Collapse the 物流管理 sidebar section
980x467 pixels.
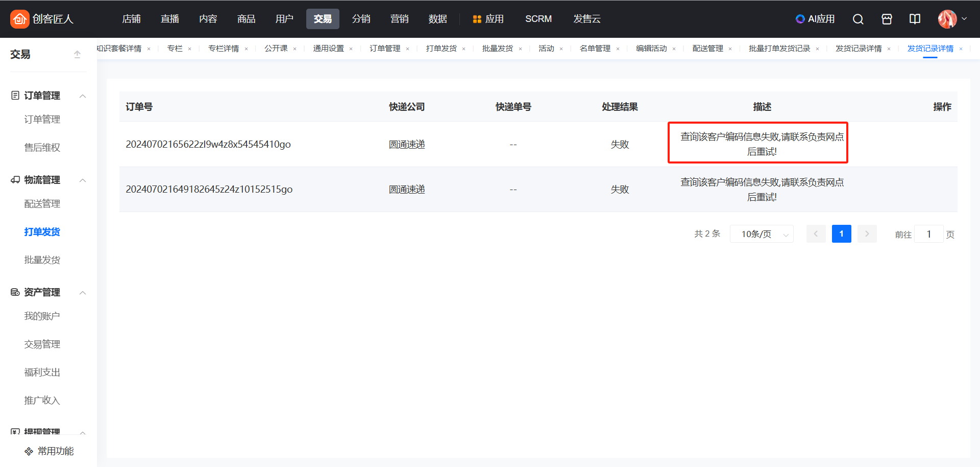(x=83, y=180)
